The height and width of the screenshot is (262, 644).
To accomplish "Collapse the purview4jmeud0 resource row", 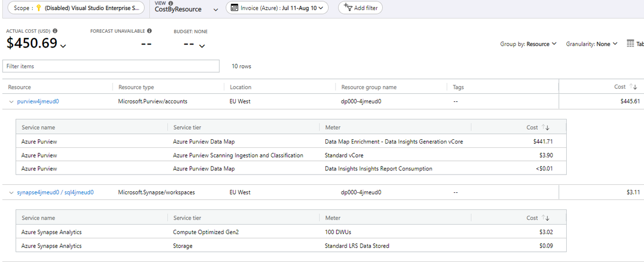I will click(11, 101).
